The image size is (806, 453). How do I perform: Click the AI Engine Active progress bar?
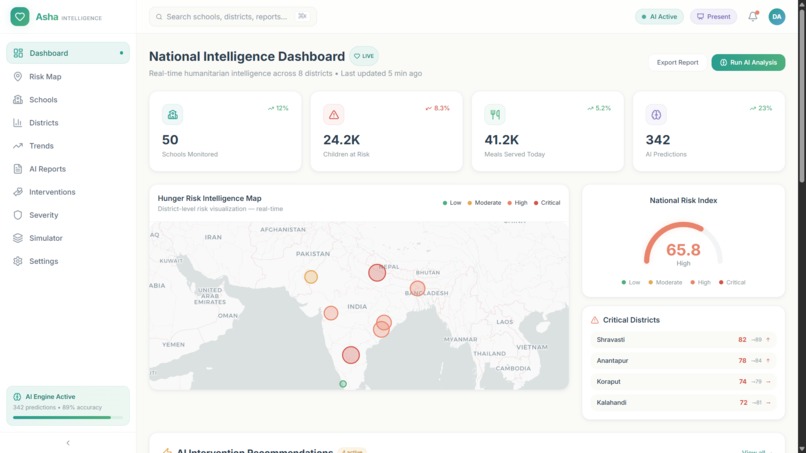68,418
